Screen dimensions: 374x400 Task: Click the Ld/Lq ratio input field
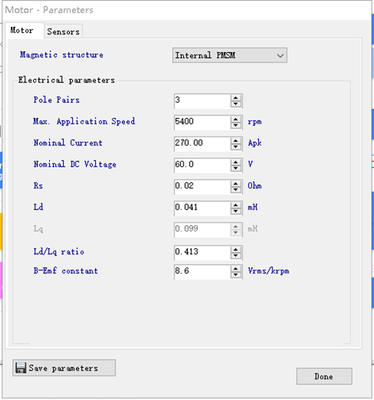[x=202, y=252]
